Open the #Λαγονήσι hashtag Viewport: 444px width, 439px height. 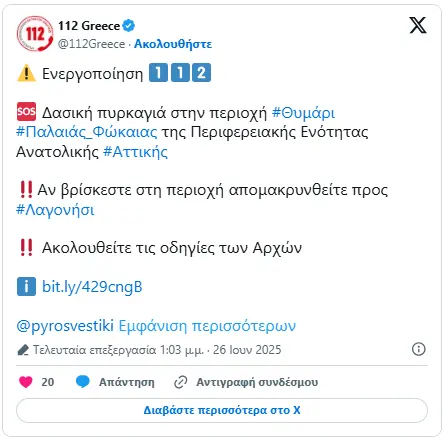coord(55,210)
